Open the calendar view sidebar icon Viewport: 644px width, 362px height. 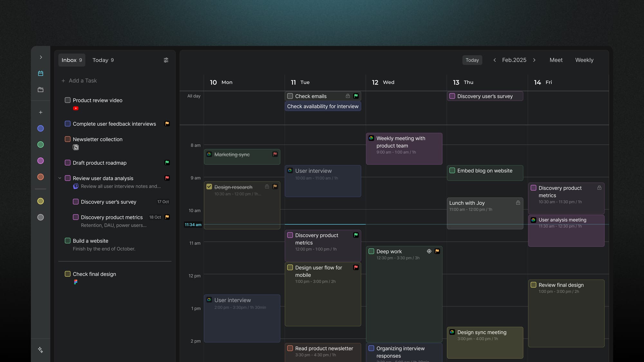pyautogui.click(x=41, y=73)
